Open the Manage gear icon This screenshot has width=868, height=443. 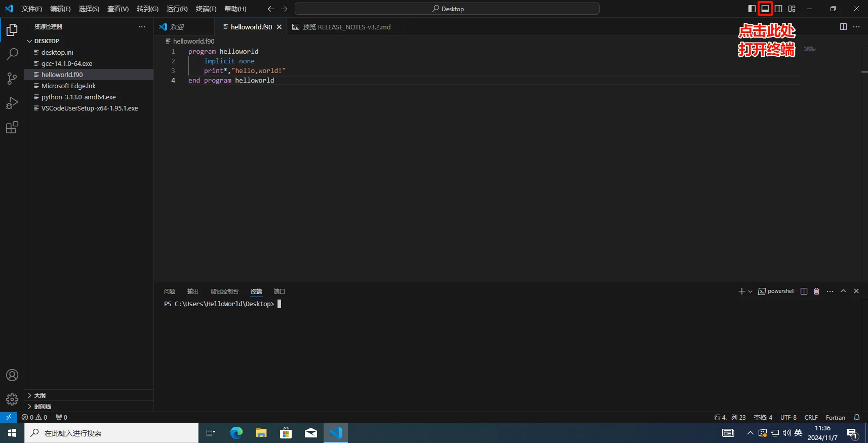coord(12,399)
